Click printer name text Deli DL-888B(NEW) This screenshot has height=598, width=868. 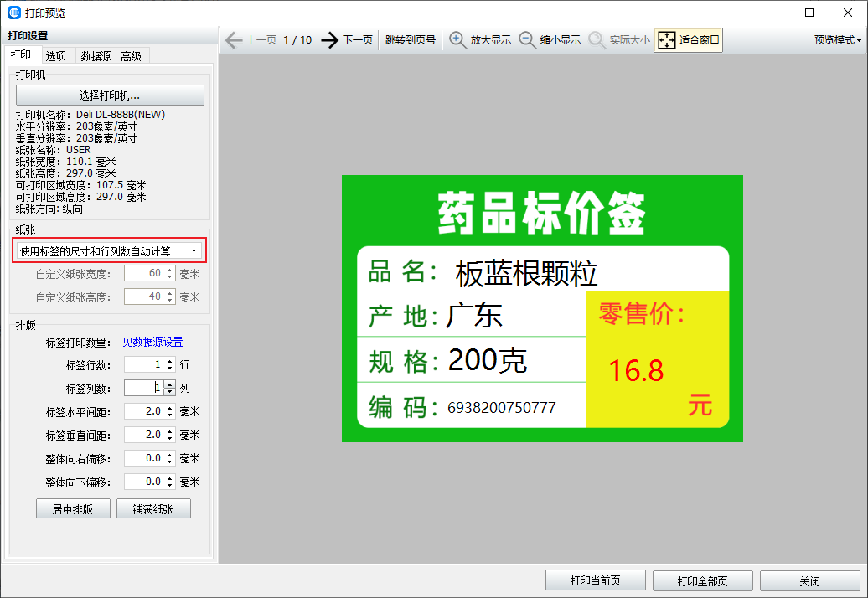tap(121, 115)
